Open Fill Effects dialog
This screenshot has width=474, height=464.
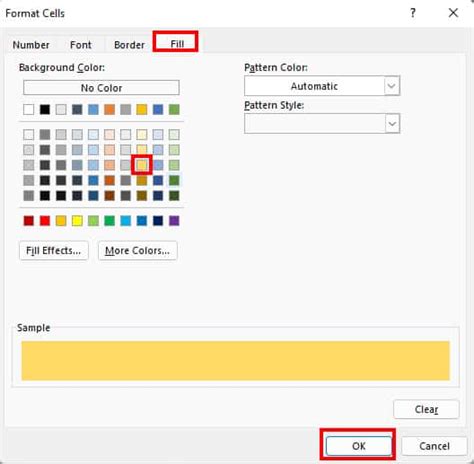pyautogui.click(x=54, y=250)
